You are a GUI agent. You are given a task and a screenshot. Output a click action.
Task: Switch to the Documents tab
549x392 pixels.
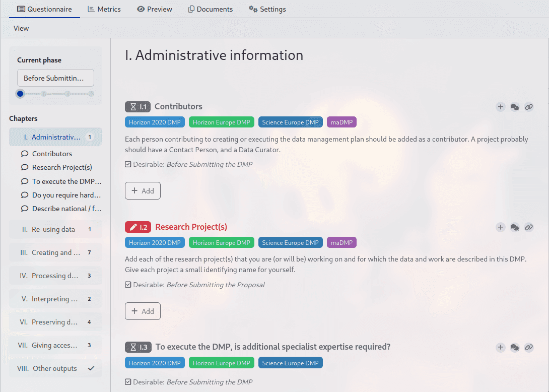[210, 9]
